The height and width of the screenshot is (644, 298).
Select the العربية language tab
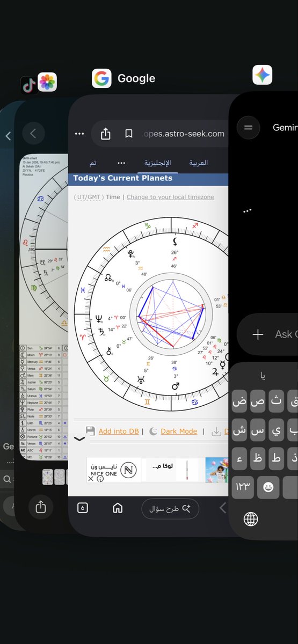[x=199, y=163]
